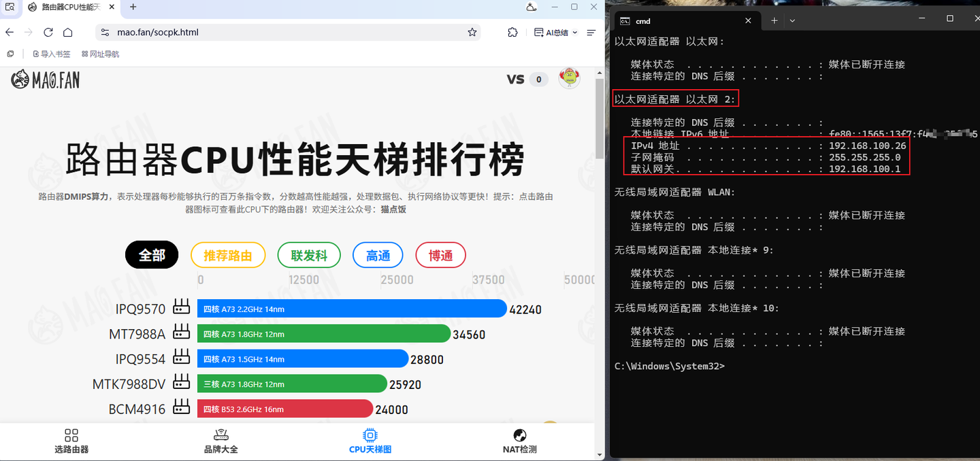Maximize the cmd terminal window
This screenshot has height=461, width=980.
(950, 19)
